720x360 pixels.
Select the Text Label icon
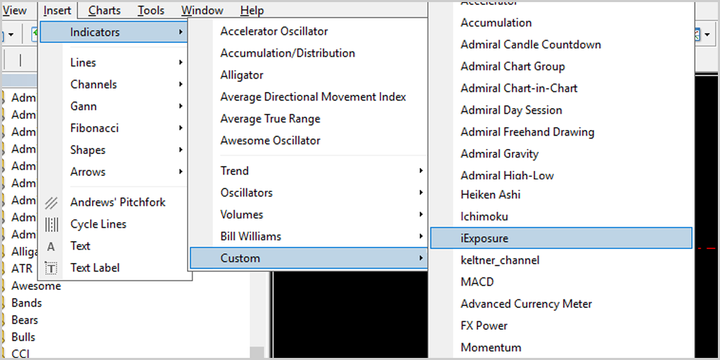[x=51, y=268]
